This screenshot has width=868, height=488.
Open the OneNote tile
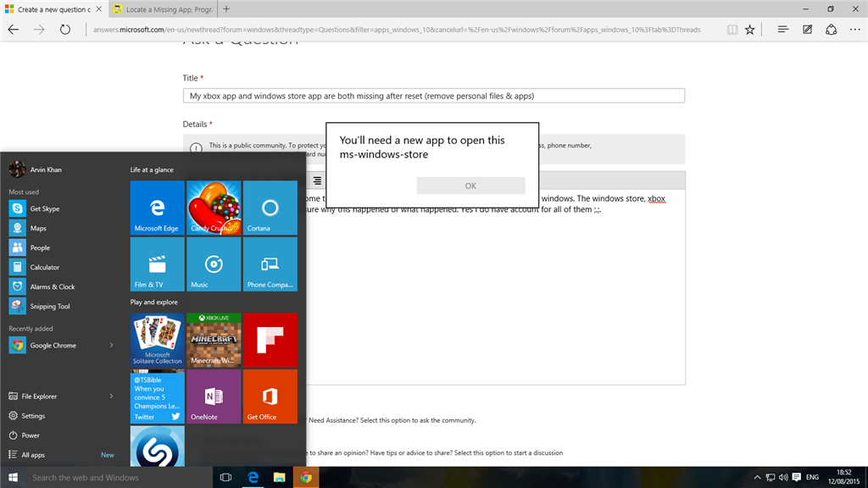214,396
